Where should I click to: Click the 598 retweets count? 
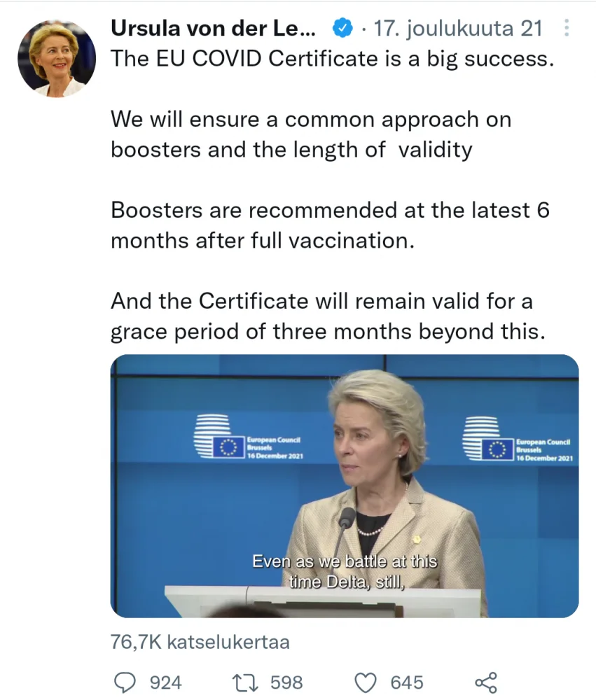(x=286, y=682)
